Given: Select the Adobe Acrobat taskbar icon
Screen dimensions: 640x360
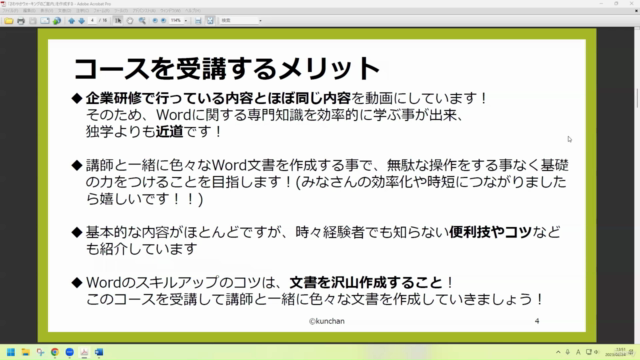Looking at the screenshot, I should pyautogui.click(x=84, y=352).
